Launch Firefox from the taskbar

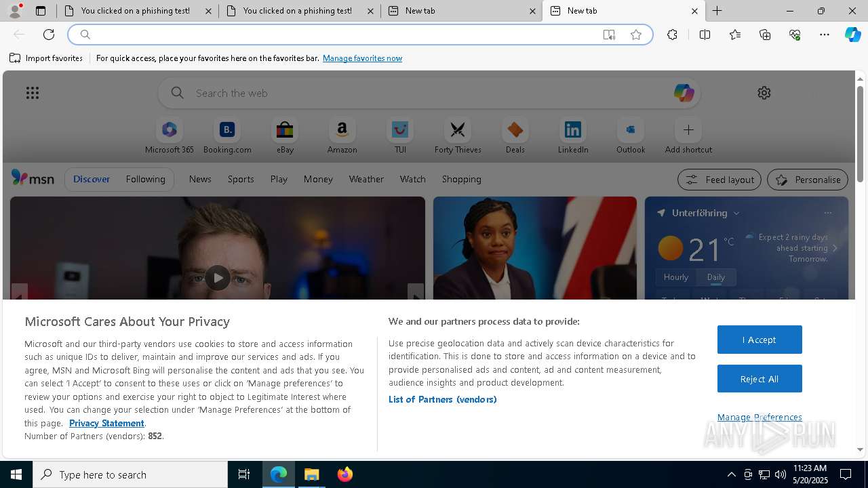click(x=345, y=474)
